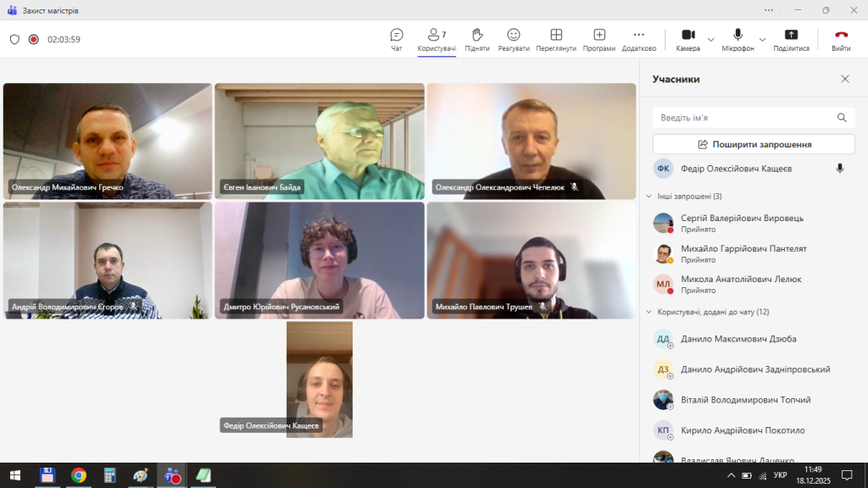Screen dimensions: 868x488
Task: Click Сергій Вировець profile picture
Action: tap(663, 223)
